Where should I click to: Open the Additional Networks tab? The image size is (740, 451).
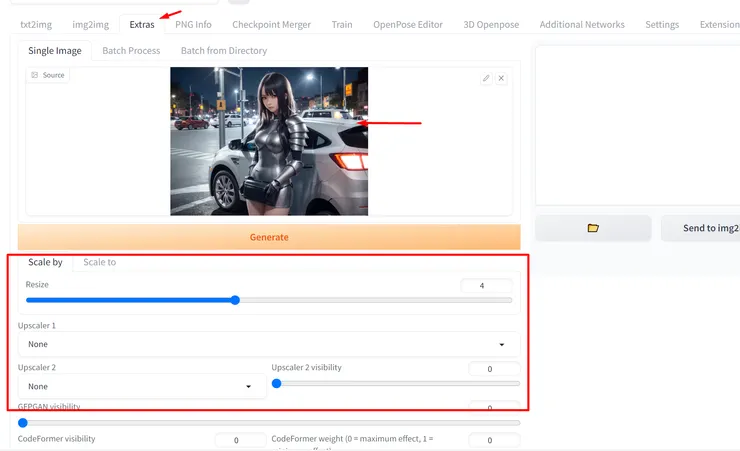582,25
